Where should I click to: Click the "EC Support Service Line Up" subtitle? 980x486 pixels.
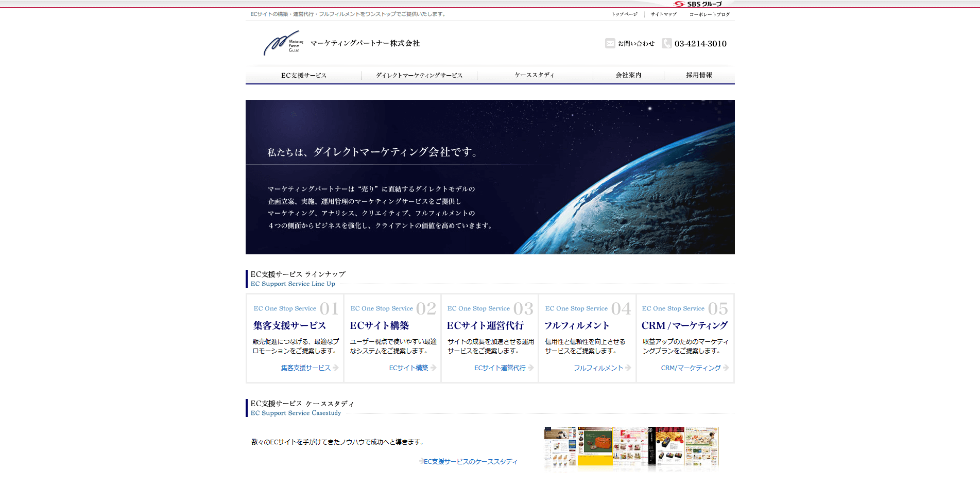[x=293, y=284]
